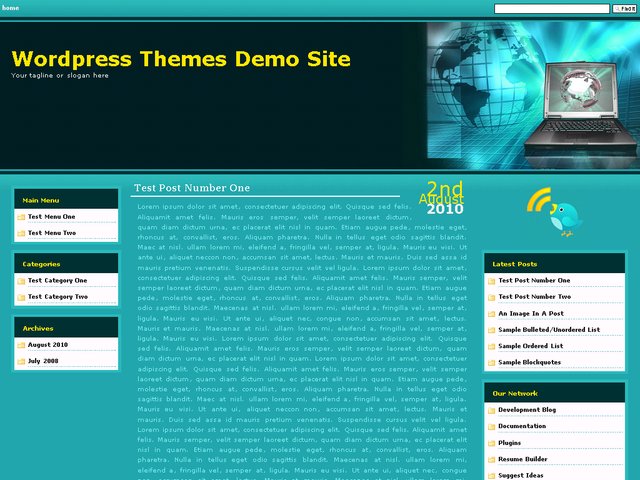The image size is (640, 480).
Task: Open Sample Ordered List post
Action: point(531,346)
